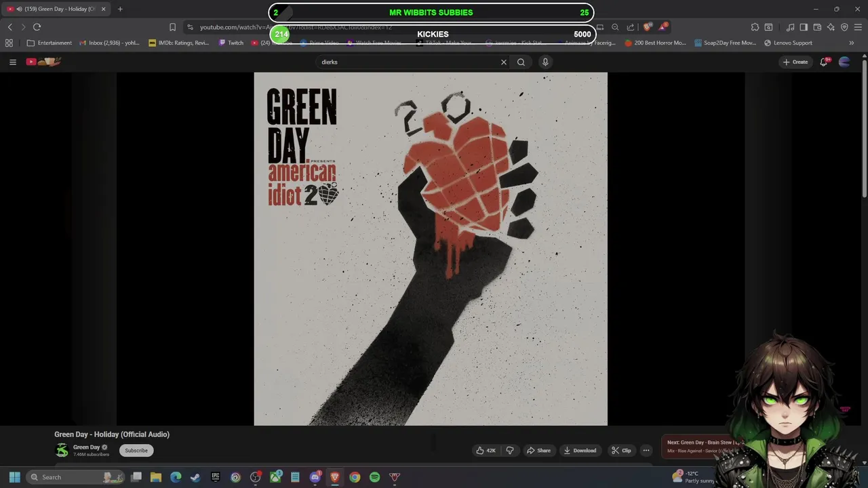Start voice search with microphone icon
Image resolution: width=868 pixels, height=488 pixels.
click(x=545, y=62)
